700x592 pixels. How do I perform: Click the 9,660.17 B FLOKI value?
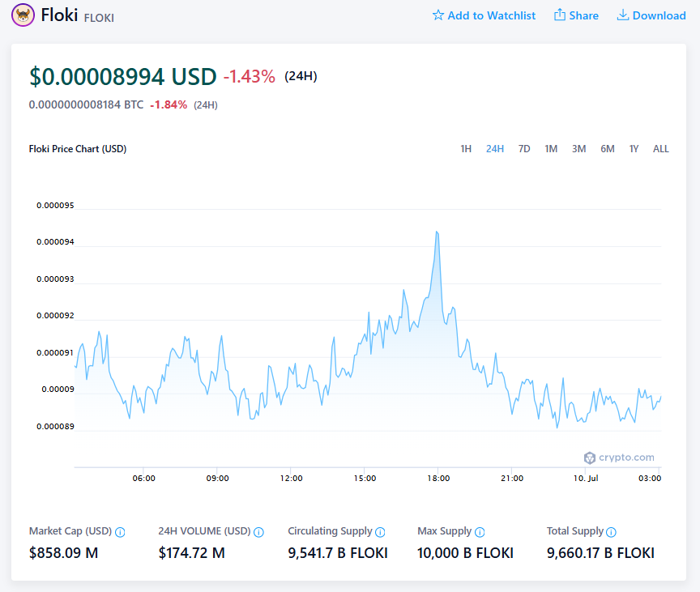coord(600,553)
